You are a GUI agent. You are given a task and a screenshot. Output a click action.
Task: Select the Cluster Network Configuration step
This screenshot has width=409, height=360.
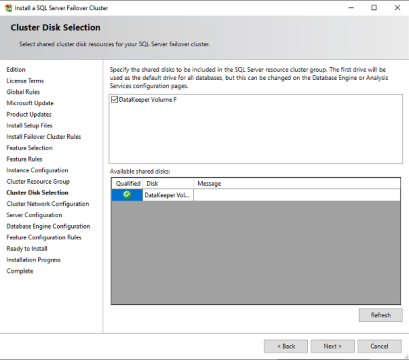click(x=48, y=204)
